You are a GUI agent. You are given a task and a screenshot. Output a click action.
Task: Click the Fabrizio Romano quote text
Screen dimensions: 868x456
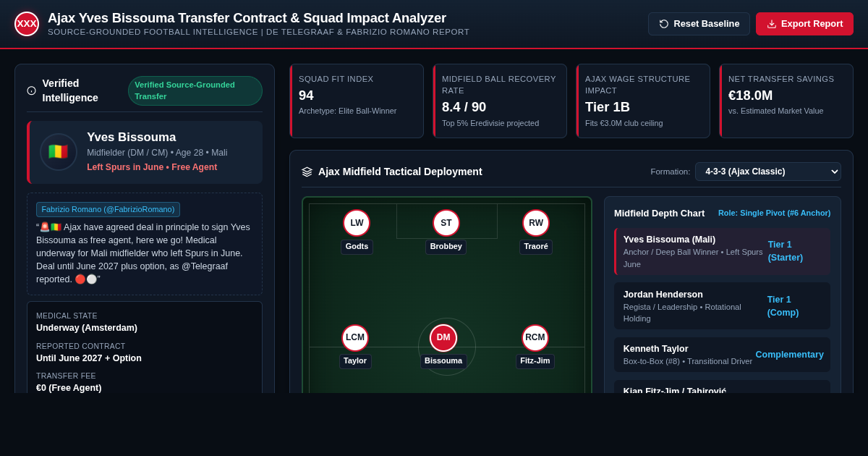pos(144,253)
